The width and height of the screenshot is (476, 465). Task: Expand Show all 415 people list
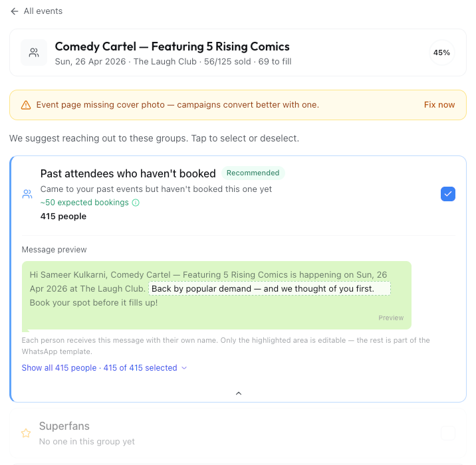coord(59,368)
